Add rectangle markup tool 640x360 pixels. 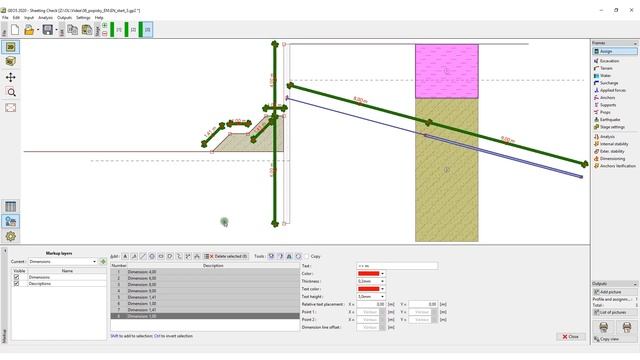(x=161, y=256)
